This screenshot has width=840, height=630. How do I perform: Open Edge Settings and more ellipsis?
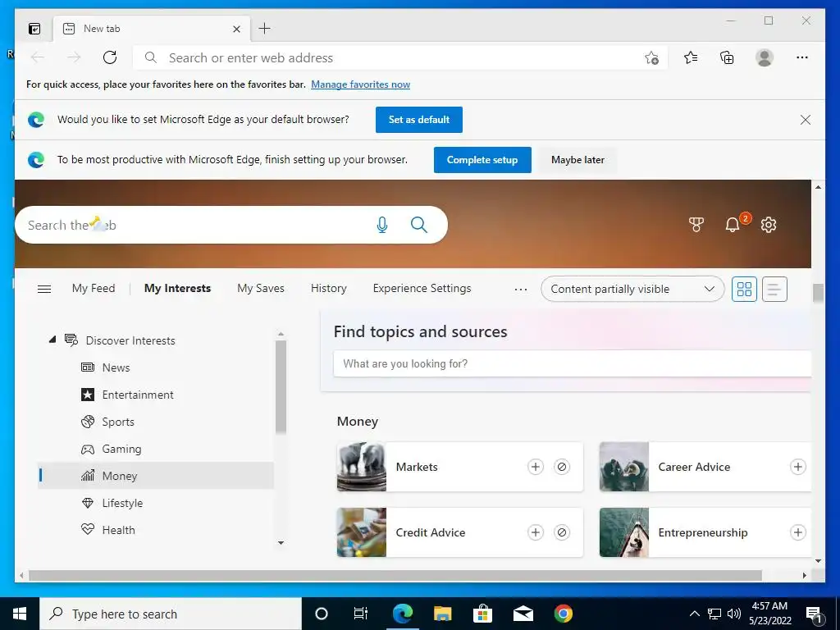tap(802, 57)
